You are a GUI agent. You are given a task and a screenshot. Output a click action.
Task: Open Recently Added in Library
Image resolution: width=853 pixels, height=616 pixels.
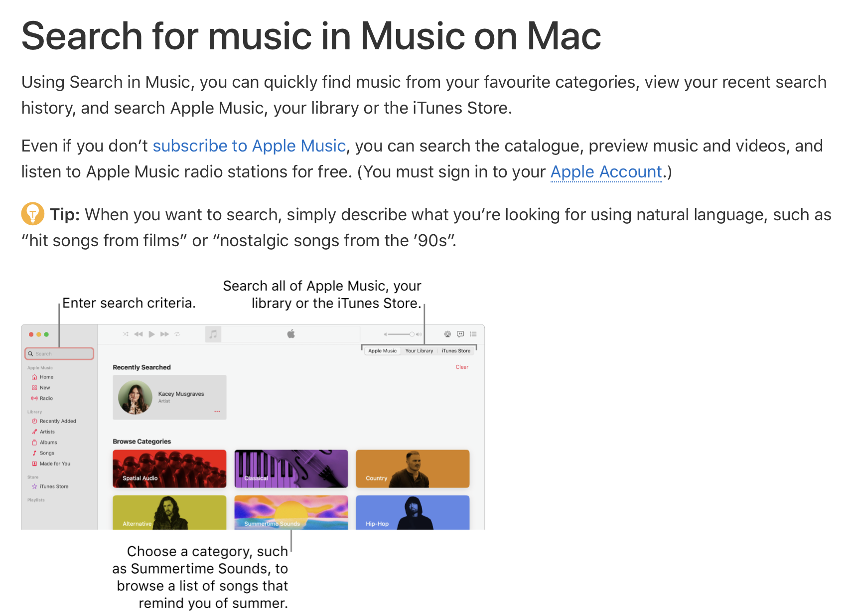tap(58, 421)
